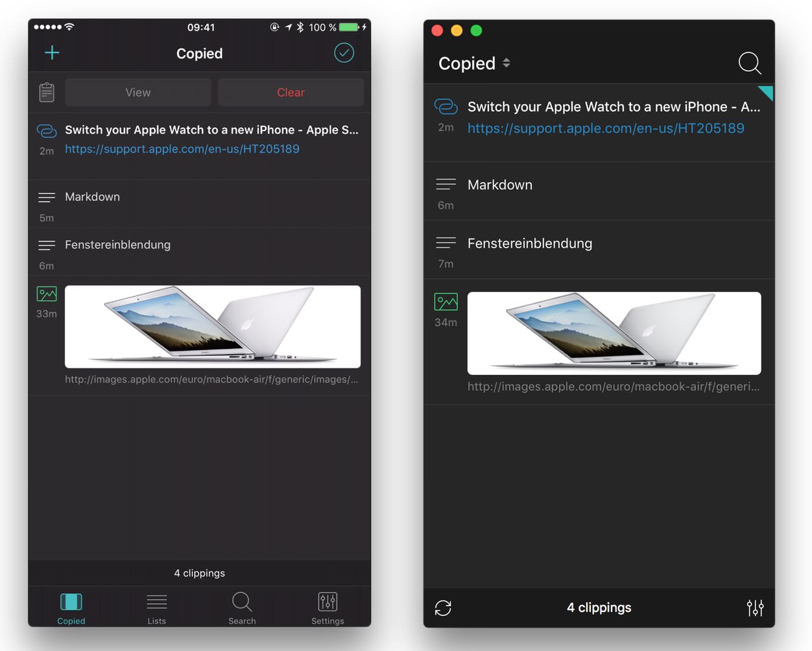Switch to Settings tab in iPhone app
Image resolution: width=812 pixels, height=651 pixels.
coord(328,608)
